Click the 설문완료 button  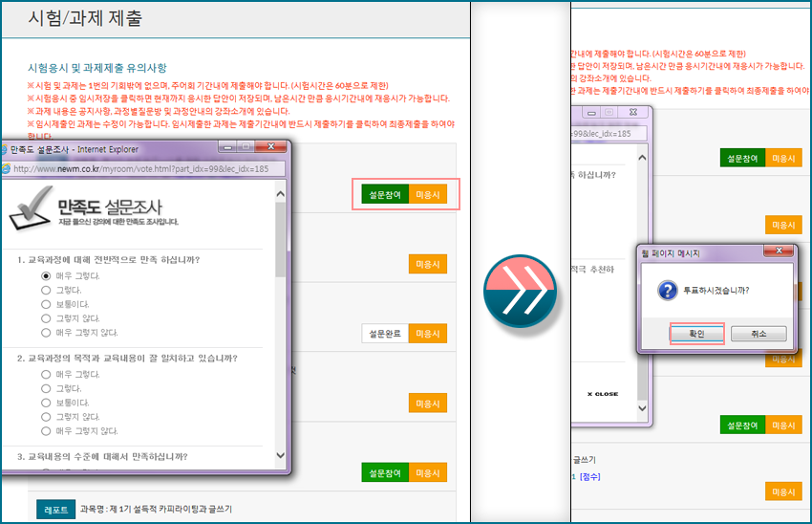385,334
